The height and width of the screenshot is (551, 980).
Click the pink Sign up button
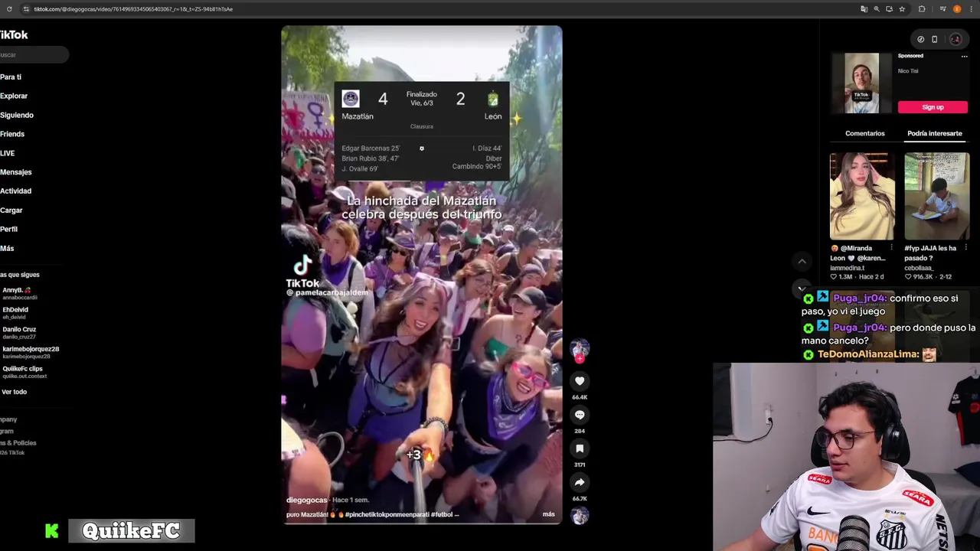pos(933,107)
